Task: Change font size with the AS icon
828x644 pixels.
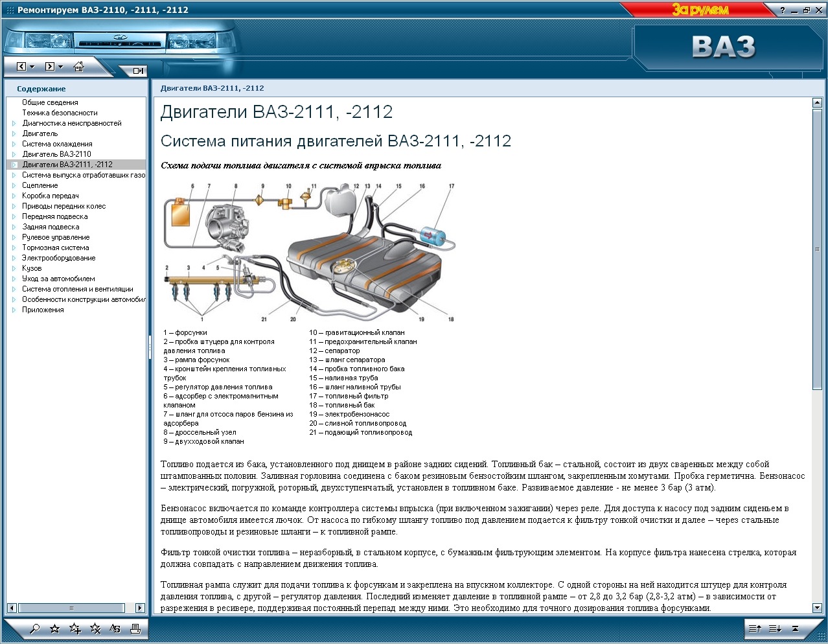Action: click(115, 628)
